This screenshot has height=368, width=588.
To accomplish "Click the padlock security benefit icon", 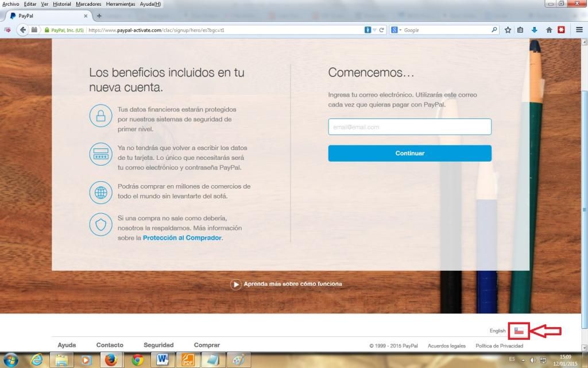I will pyautogui.click(x=100, y=116).
